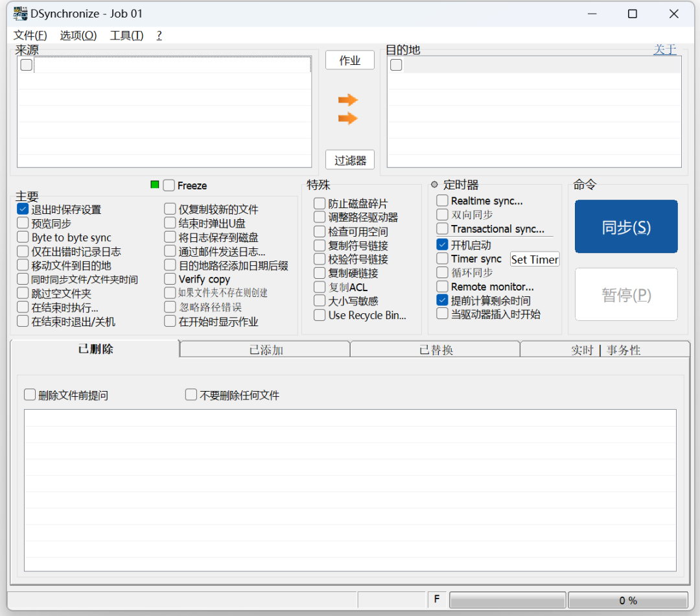
Task: Open the 选项(O) menu
Action: 78,35
